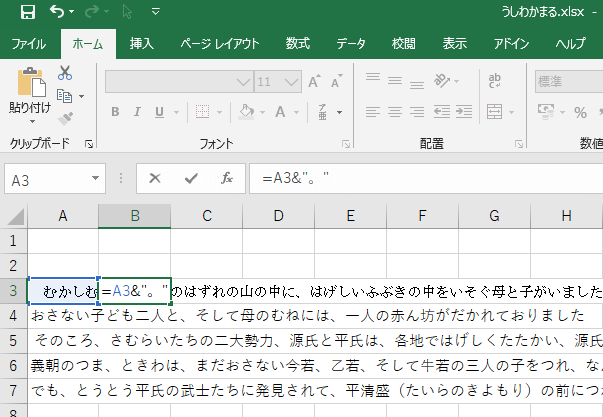Toggle Bold formatting
The image size is (603, 417).
(116, 111)
